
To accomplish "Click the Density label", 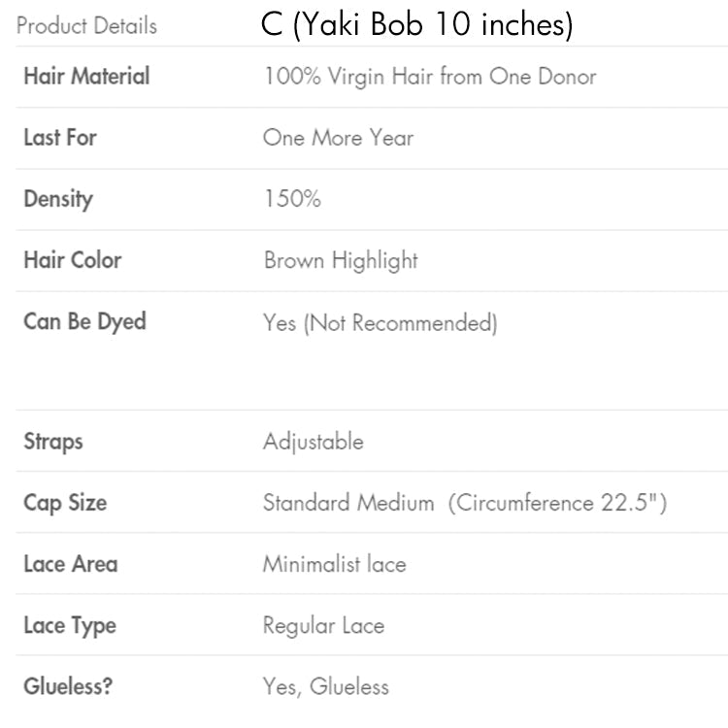I will (58, 199).
